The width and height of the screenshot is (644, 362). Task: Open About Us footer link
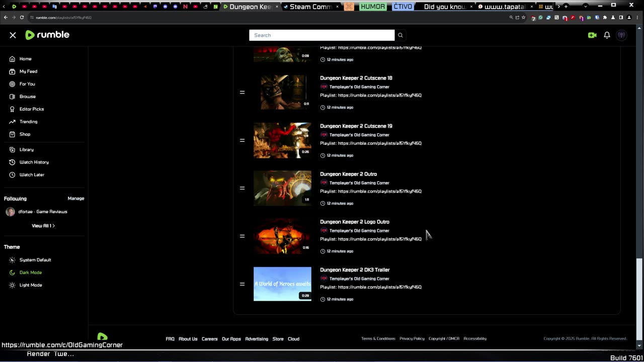click(188, 339)
